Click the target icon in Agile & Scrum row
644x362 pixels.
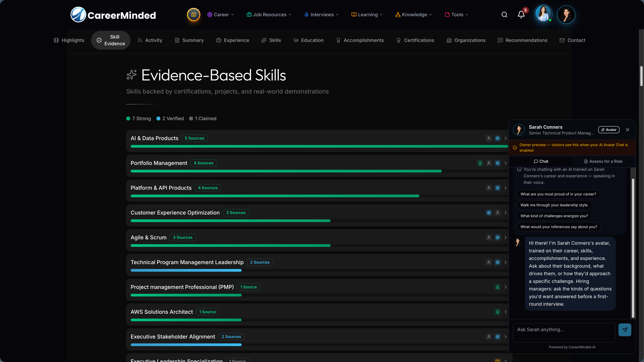pyautogui.click(x=497, y=237)
